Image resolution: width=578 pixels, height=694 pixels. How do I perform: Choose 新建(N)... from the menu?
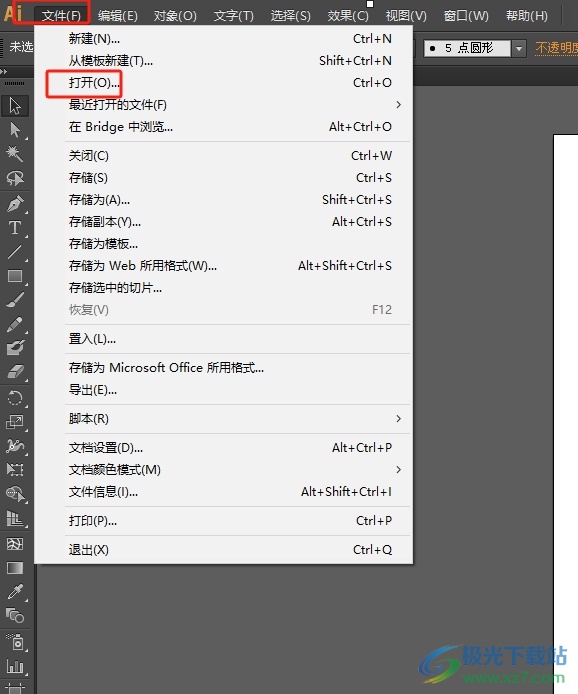(223, 39)
